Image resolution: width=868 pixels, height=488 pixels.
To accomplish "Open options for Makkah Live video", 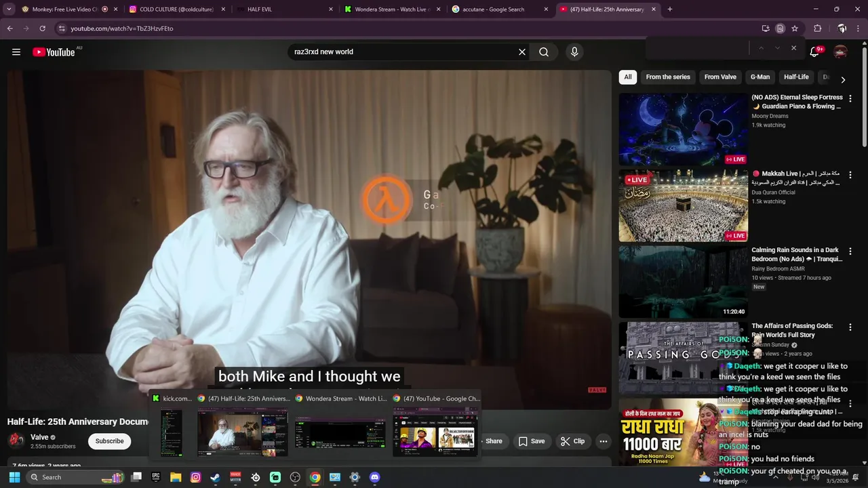I will pos(850,175).
